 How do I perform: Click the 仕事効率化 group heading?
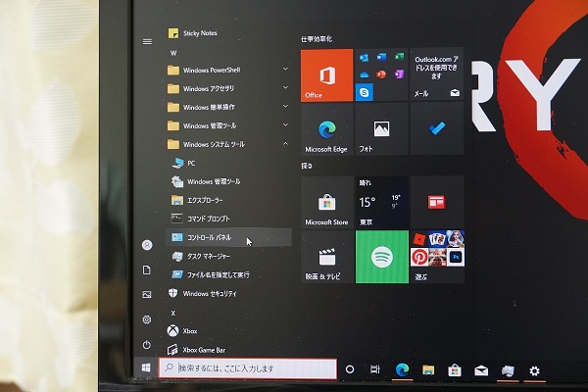[317, 39]
